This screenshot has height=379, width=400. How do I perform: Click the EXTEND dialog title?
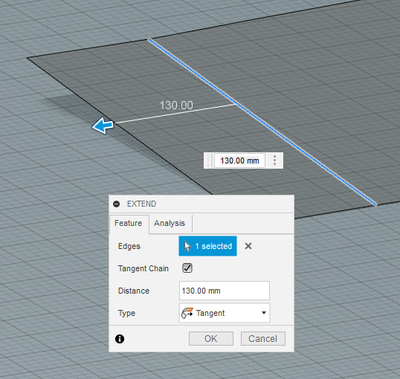point(142,204)
